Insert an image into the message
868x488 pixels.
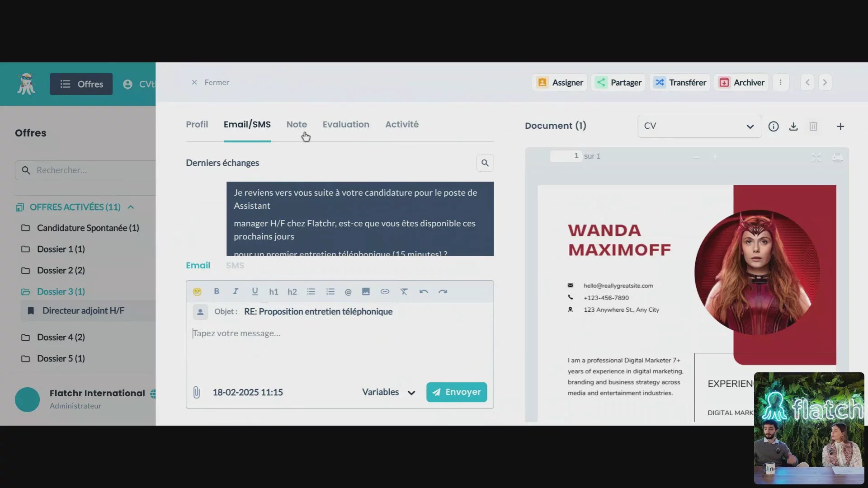(x=366, y=292)
